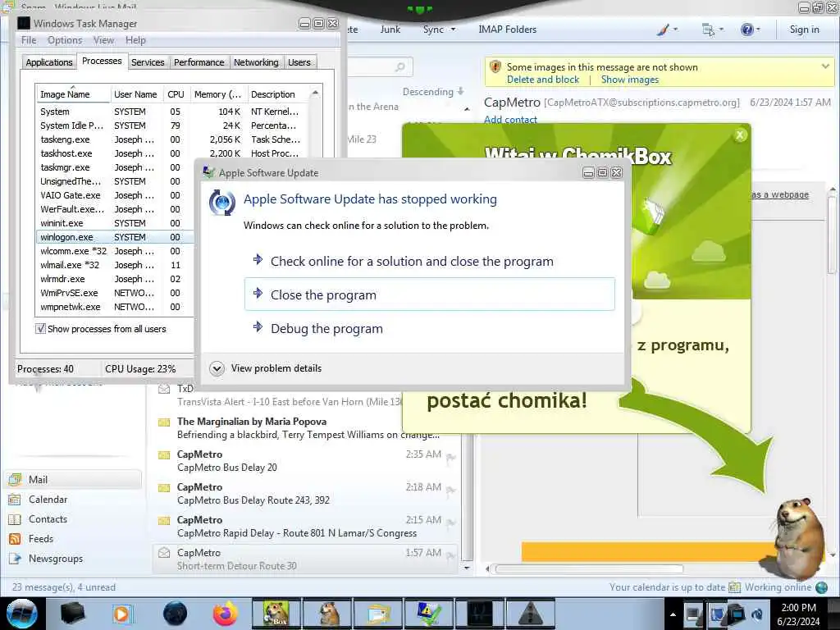The height and width of the screenshot is (630, 840).
Task: Flag the CapMetro Bus Delay 20 message
Action: [x=450, y=458]
